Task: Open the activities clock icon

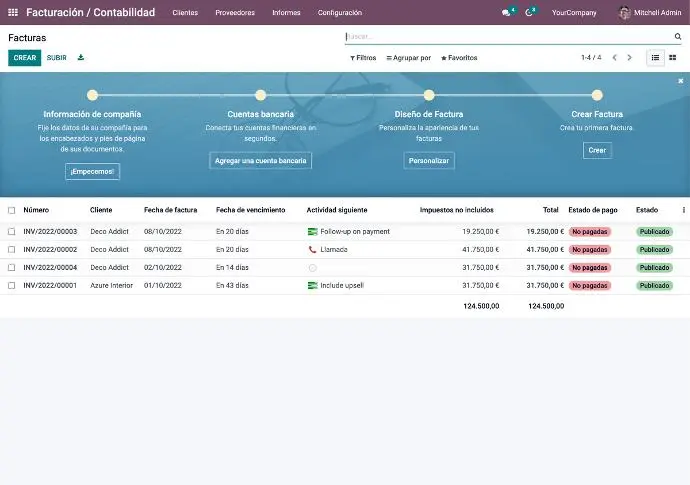Action: [x=530, y=13]
